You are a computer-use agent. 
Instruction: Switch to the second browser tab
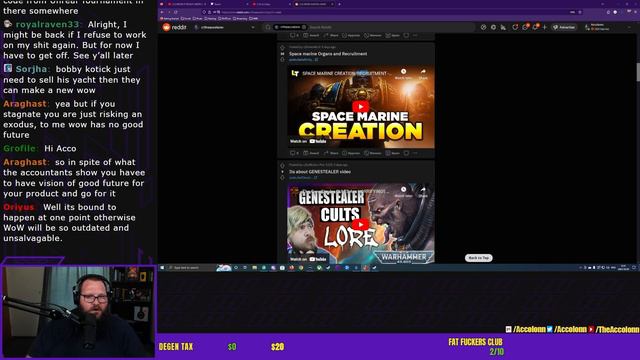point(229,4)
